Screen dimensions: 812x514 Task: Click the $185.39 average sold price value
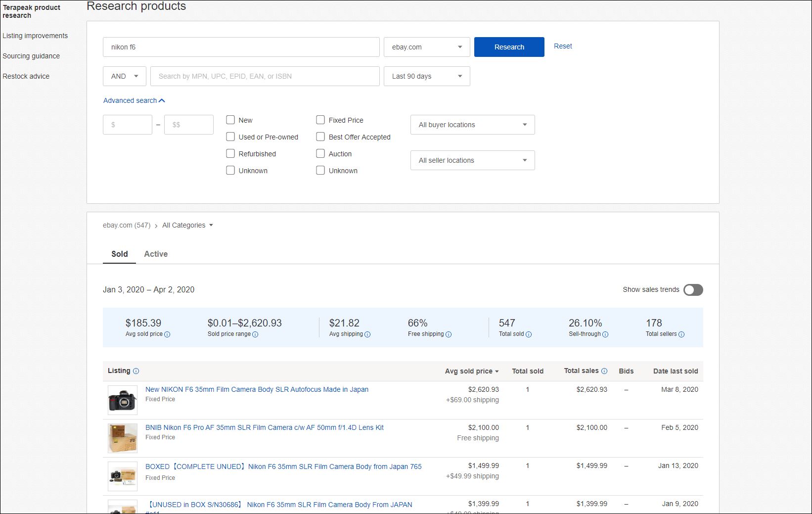pyautogui.click(x=143, y=323)
